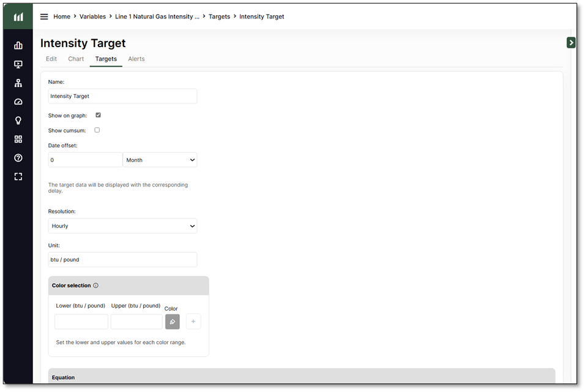Open the lightbulb insights sidebar icon

point(18,120)
